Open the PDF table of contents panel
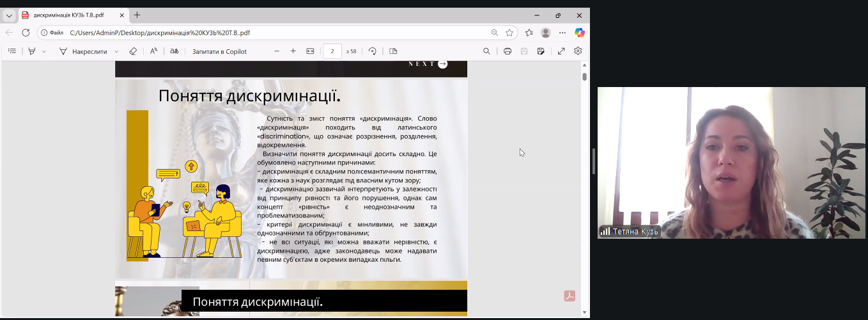 click(12, 51)
